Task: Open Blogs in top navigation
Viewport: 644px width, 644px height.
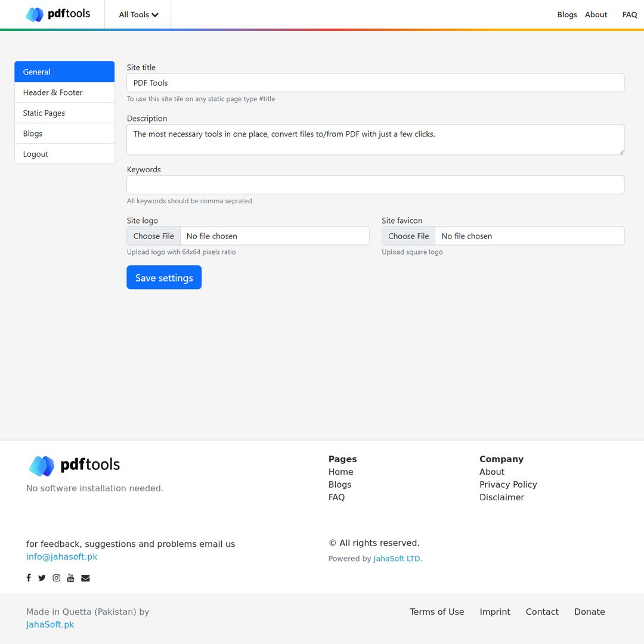Action: (x=567, y=15)
